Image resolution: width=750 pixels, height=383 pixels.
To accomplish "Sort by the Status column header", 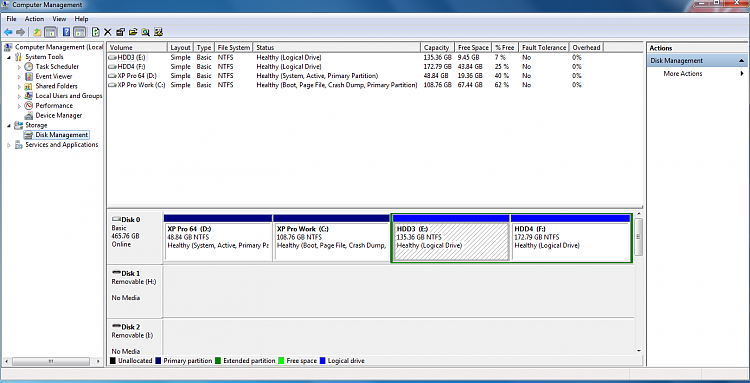I will [x=337, y=47].
